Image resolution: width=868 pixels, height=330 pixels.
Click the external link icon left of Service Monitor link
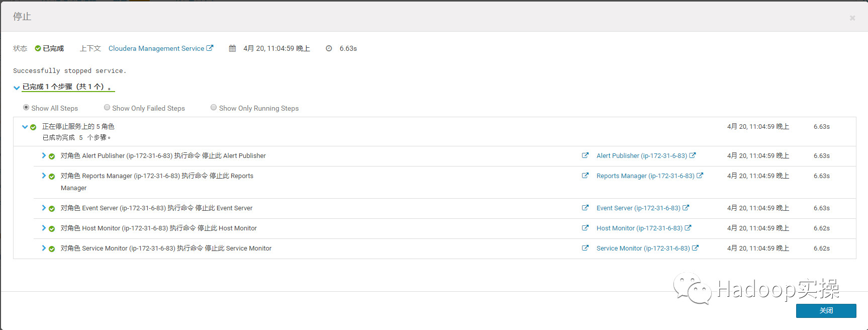(x=585, y=248)
